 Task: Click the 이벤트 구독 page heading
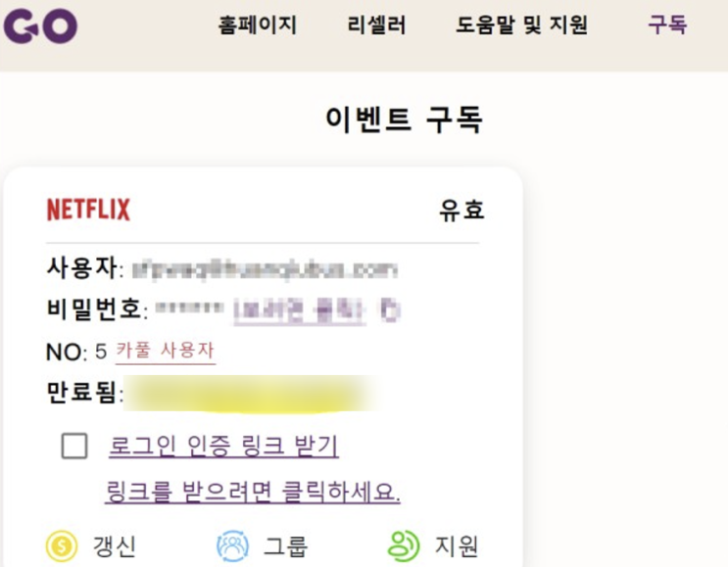coord(404,119)
